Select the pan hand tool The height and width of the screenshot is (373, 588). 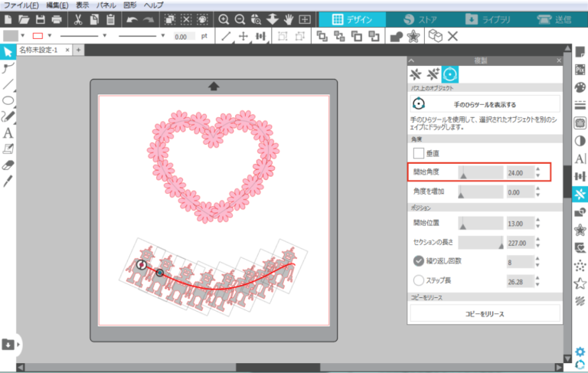289,19
